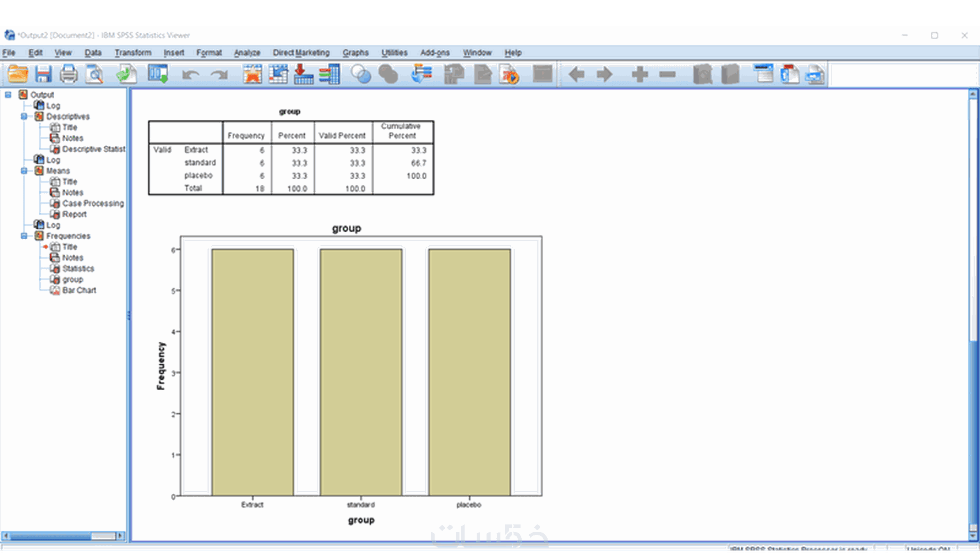Click the Open folder toolbar icon
980x559 pixels.
18,74
